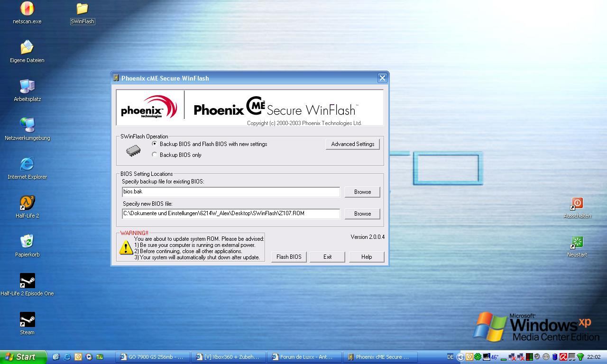Click the red Avira tray icon

pos(563,357)
